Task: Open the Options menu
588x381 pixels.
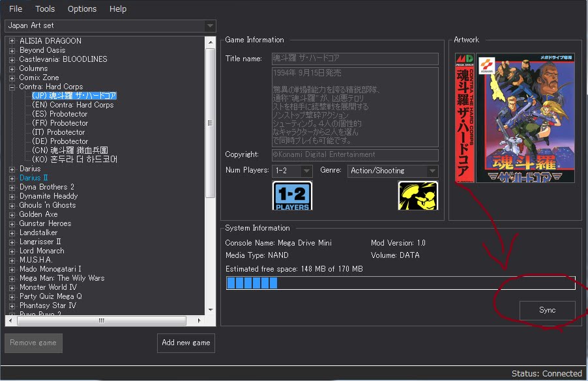Action: [x=82, y=8]
